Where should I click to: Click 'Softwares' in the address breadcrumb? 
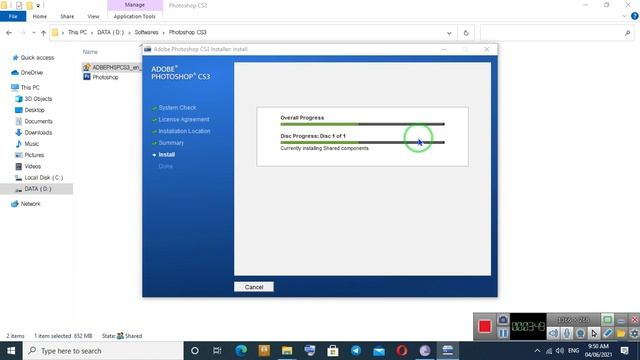pyautogui.click(x=147, y=32)
